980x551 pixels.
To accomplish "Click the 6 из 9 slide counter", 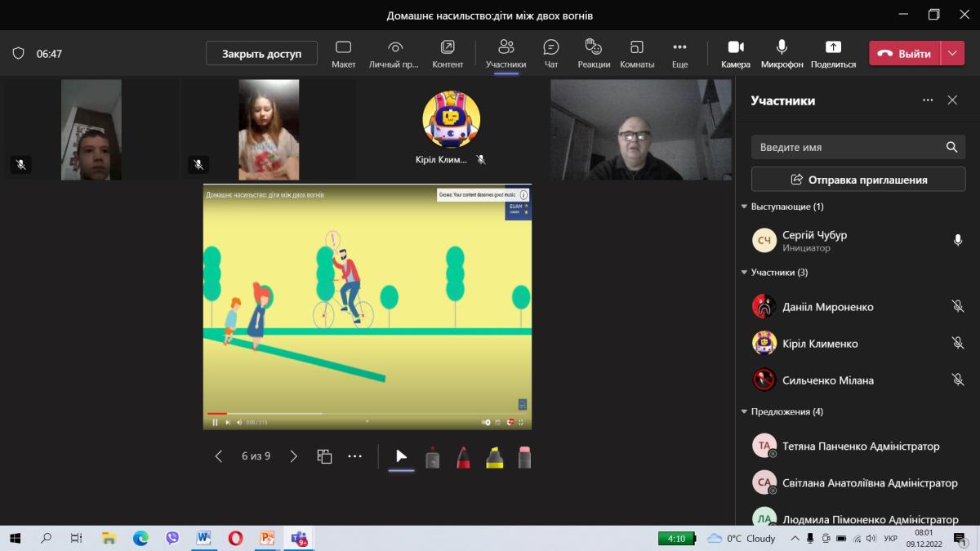I will [256, 456].
